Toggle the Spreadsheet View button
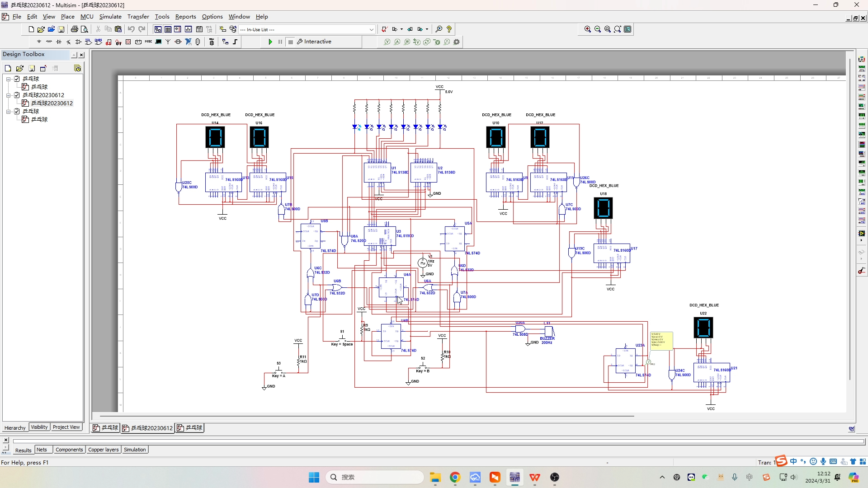The width and height of the screenshot is (868, 488). coord(168,29)
